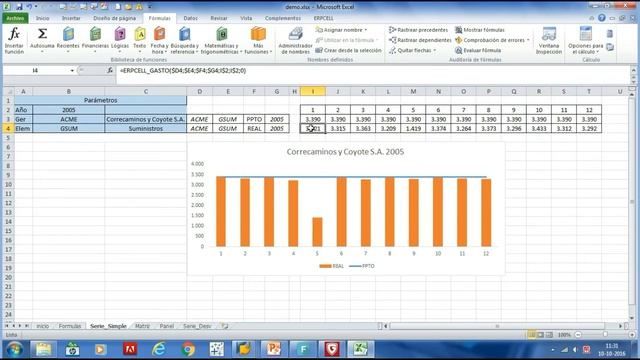Click the chart title Correcaminos y Coyote S.A. 2005
The width and height of the screenshot is (640, 360).
coord(345,152)
